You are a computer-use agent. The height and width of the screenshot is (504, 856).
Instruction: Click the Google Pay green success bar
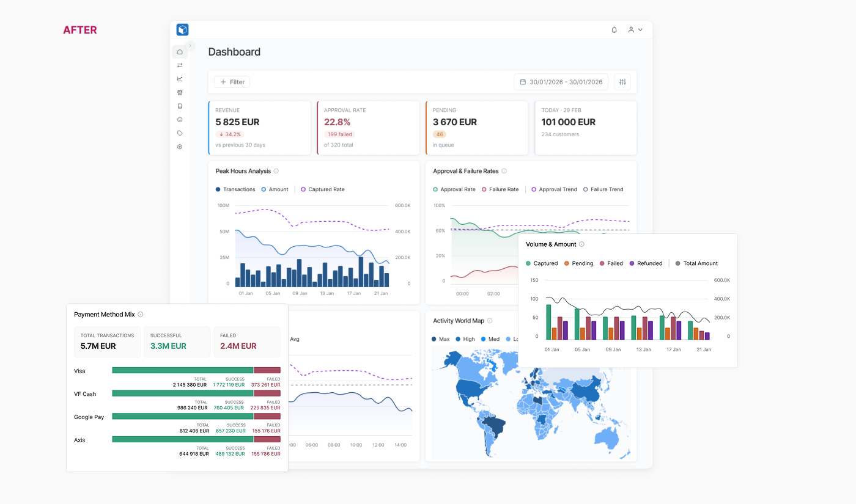point(183,416)
